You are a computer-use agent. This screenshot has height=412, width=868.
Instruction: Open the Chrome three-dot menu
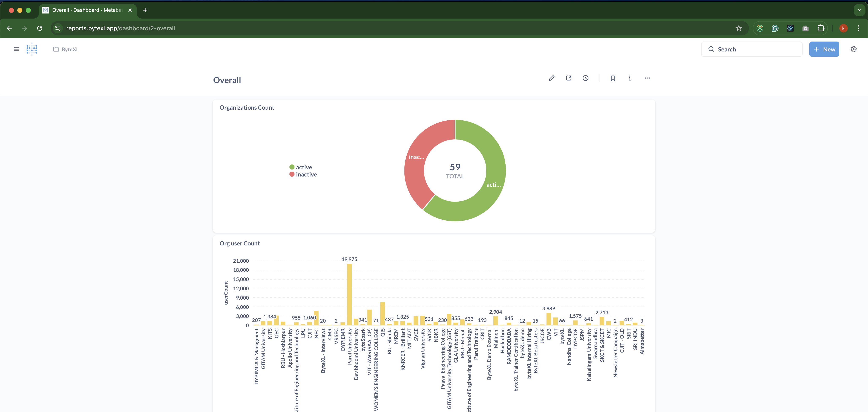(859, 28)
